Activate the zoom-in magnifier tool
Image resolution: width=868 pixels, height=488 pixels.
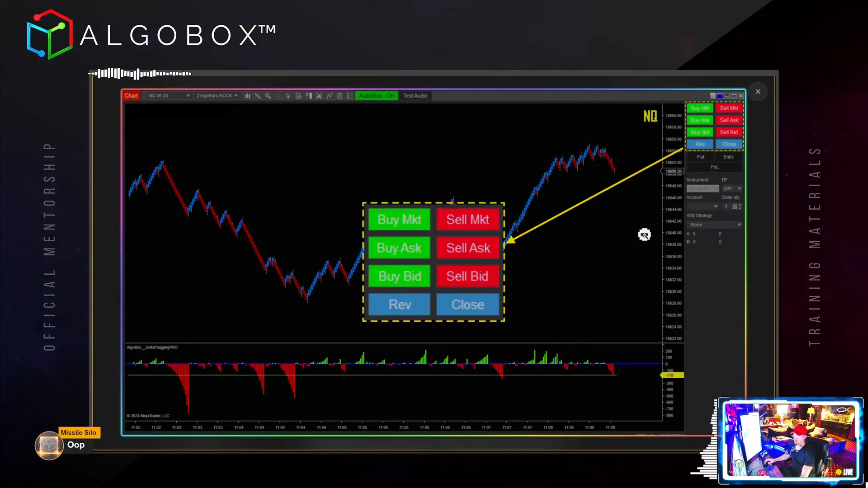(268, 96)
